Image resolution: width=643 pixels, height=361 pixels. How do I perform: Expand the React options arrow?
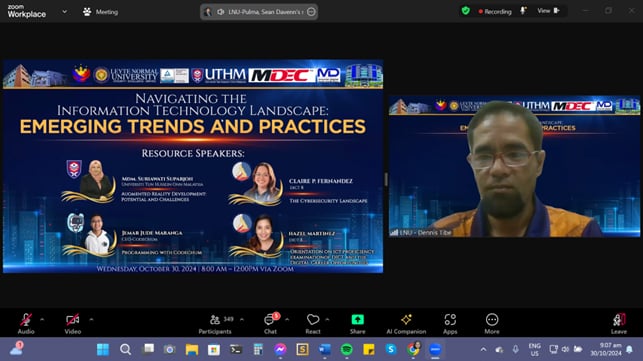[327, 319]
